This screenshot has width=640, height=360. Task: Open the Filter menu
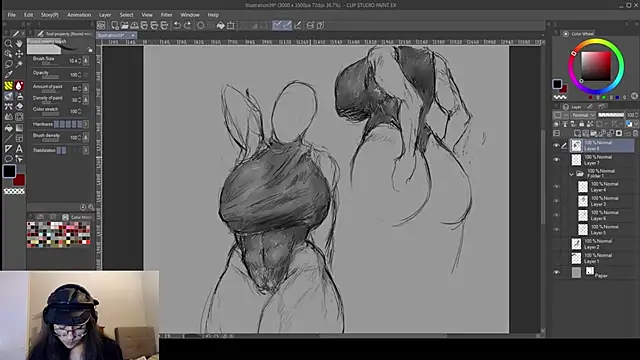166,15
